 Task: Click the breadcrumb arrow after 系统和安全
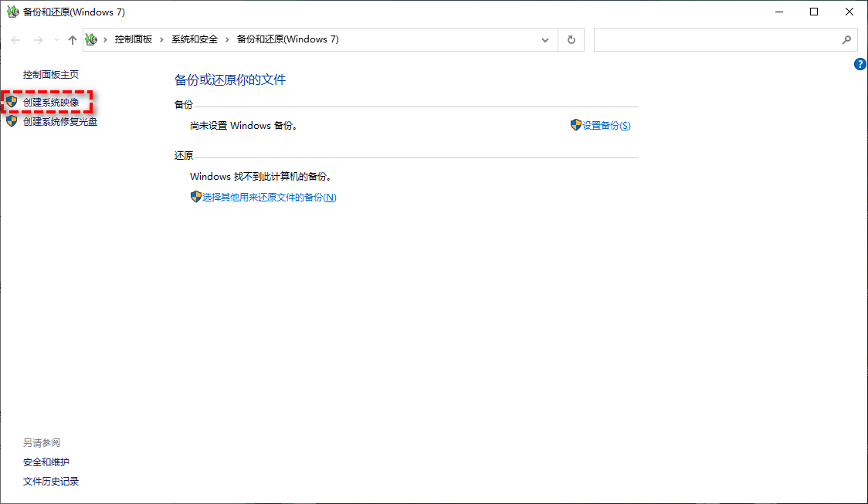pos(227,39)
